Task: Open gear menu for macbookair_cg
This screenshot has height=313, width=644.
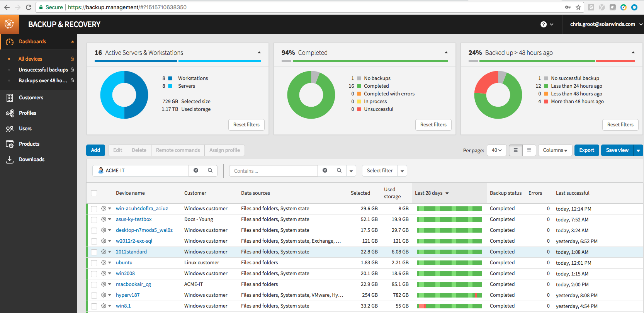Action: point(106,284)
